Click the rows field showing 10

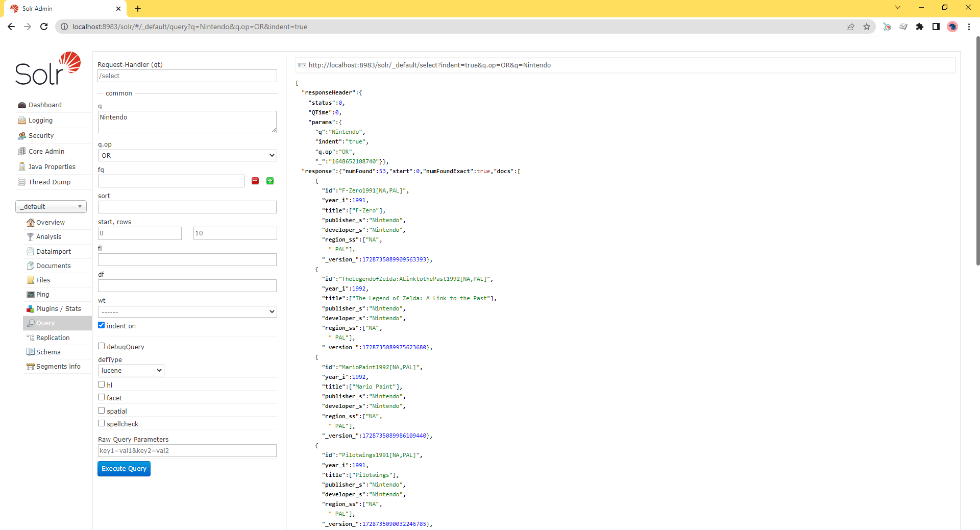click(235, 233)
